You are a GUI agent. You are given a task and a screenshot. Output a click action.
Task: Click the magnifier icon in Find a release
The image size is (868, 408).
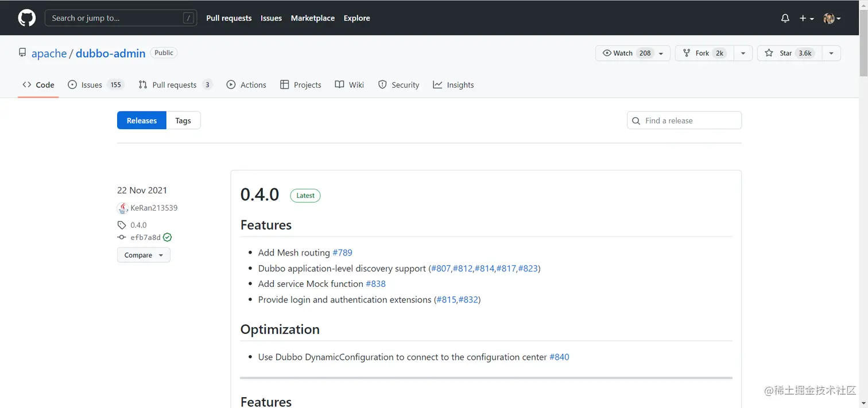636,121
